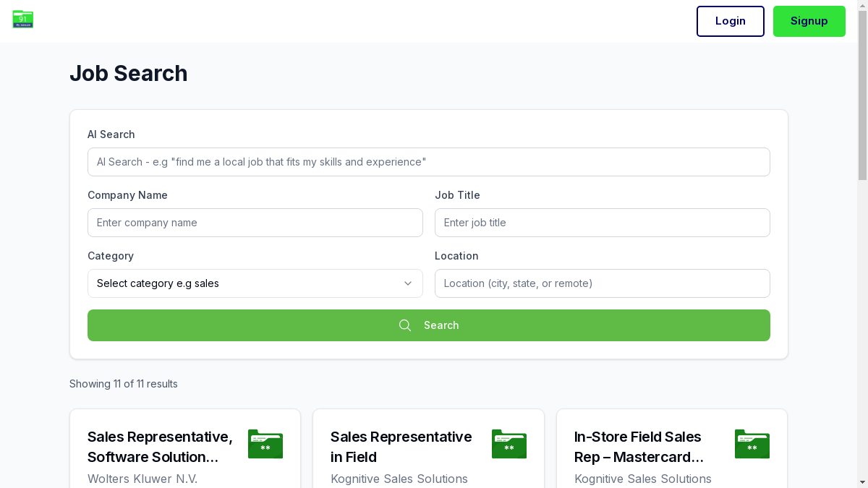Click the folder icon on Sales Representative in Field card
The width and height of the screenshot is (868, 488).
click(509, 444)
